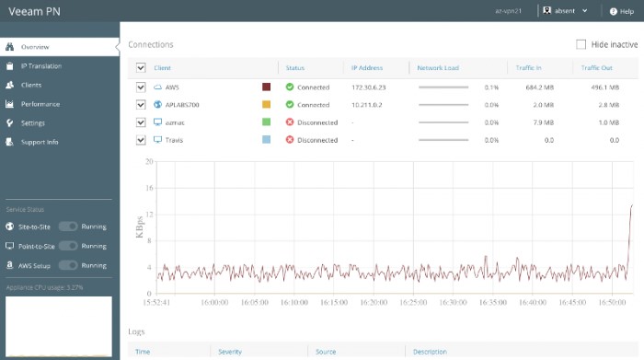The image size is (644, 360).
Task: Uncheck the APLABS700 client checkbox
Action: coord(141,104)
